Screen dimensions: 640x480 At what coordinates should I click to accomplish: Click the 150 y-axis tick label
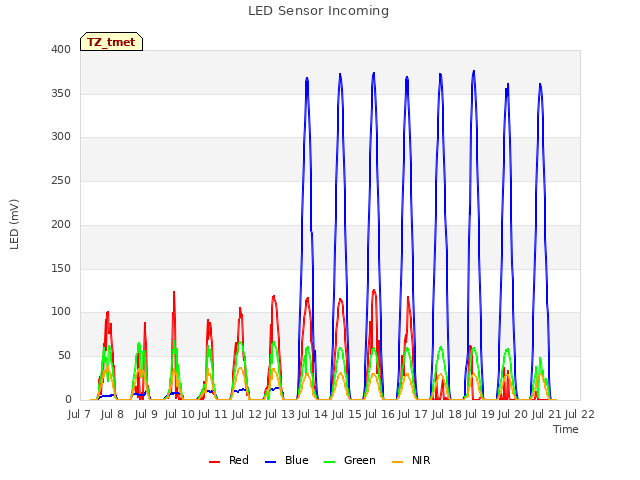click(x=61, y=269)
